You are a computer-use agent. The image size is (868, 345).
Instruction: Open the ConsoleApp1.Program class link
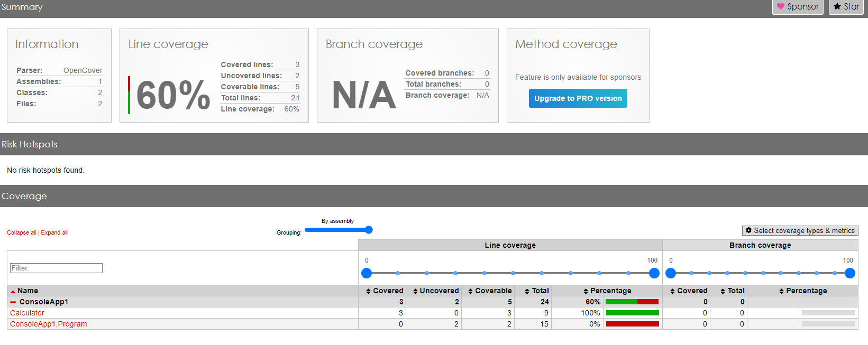49,324
